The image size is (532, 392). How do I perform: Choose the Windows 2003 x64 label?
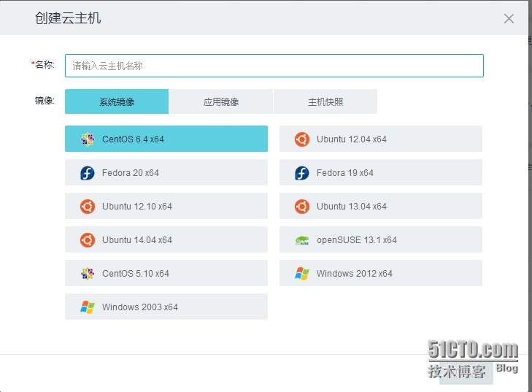click(140, 307)
